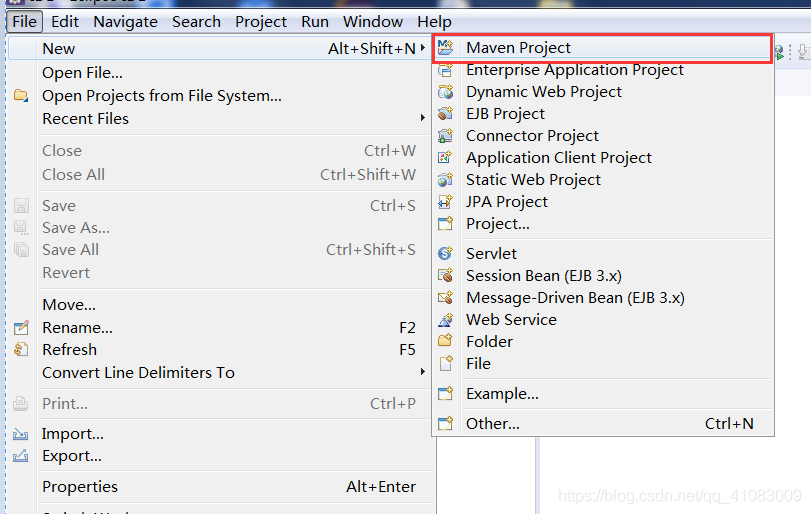Open the Window menu

(373, 22)
